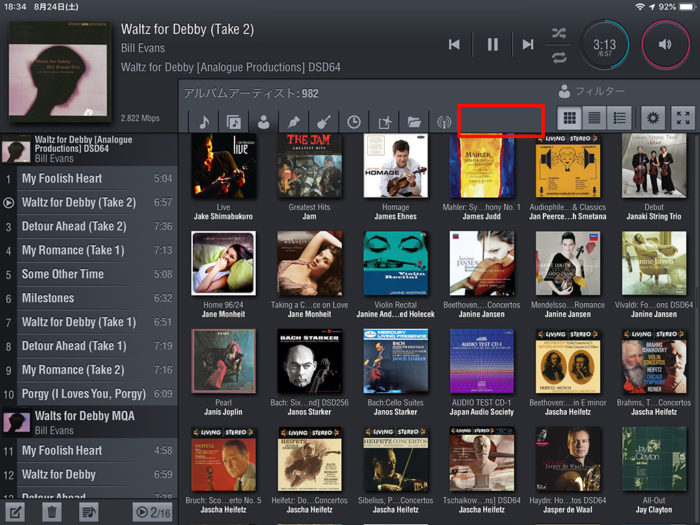Open settings gear icon
The width and height of the screenshot is (700, 525).
[653, 118]
